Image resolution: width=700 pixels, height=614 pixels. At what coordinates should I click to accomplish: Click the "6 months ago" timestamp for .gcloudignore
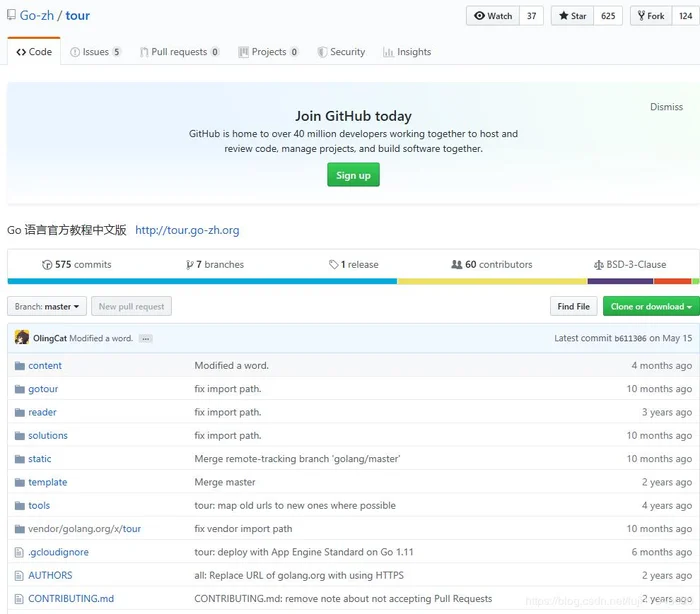[662, 552]
